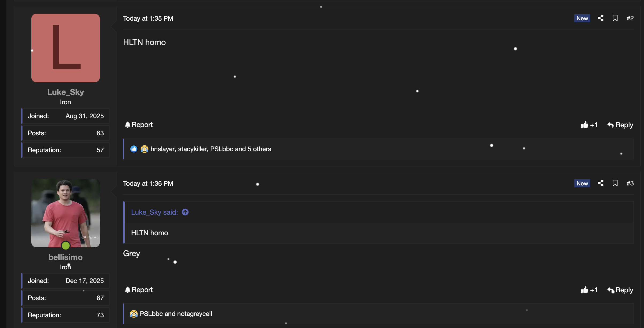Like Luke_Sky's post with thumbs-up +1
The height and width of the screenshot is (328, 644).
[x=589, y=125]
